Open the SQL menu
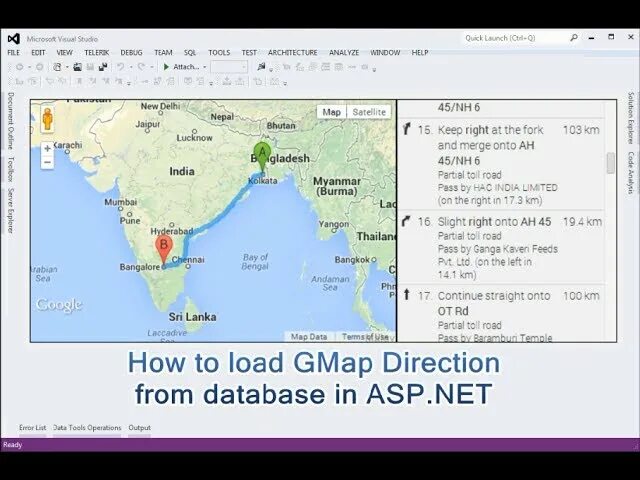Viewport: 640px width, 480px height. click(190, 53)
